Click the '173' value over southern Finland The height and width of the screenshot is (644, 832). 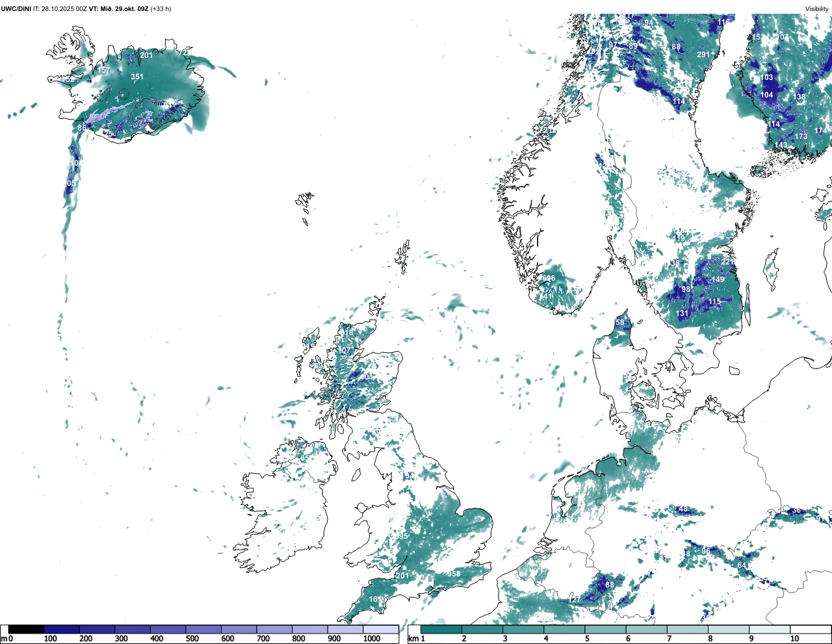coord(801,136)
